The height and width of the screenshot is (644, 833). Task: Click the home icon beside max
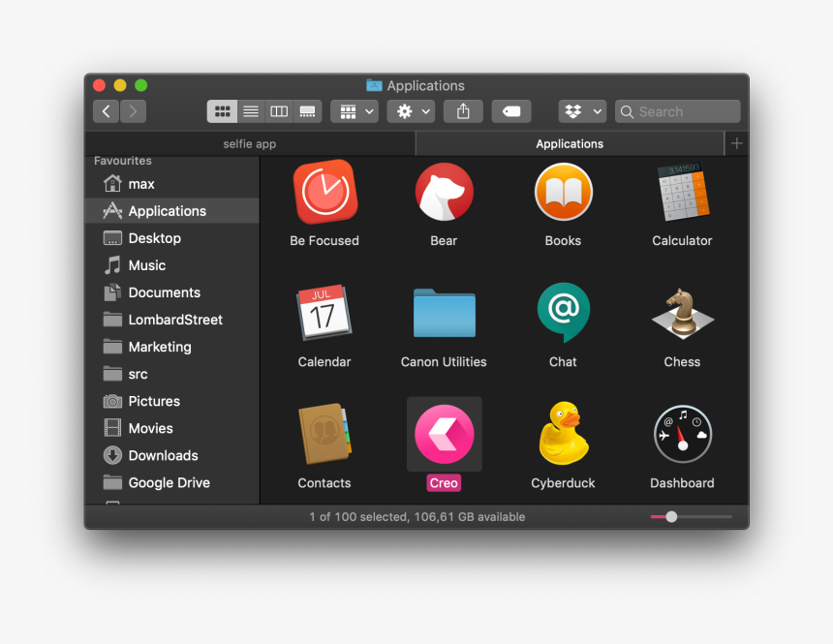[112, 183]
